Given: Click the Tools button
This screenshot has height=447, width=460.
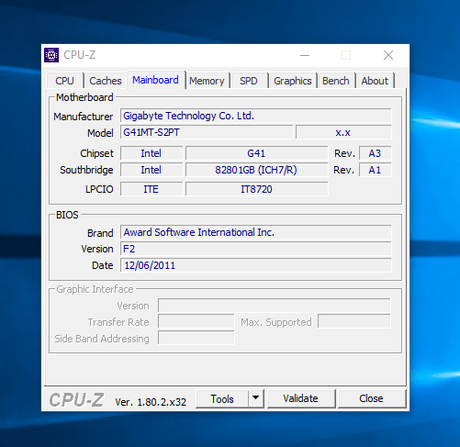Looking at the screenshot, I should coord(222,399).
